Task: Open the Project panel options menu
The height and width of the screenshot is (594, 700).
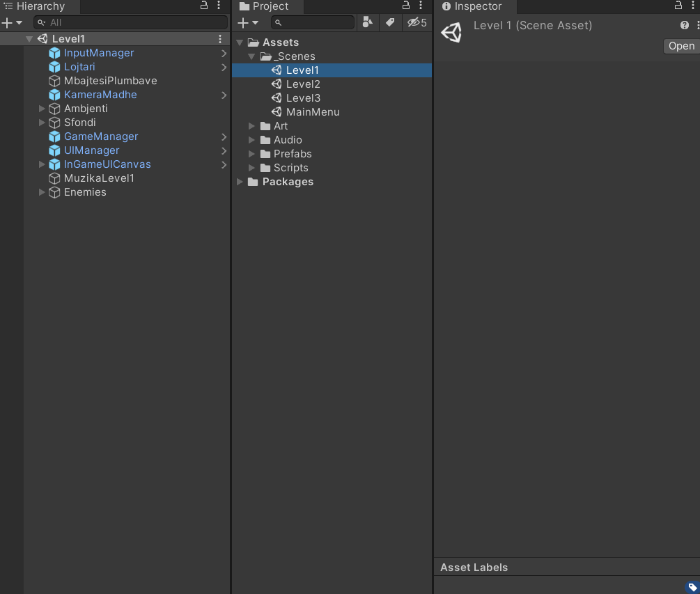Action: coord(421,6)
